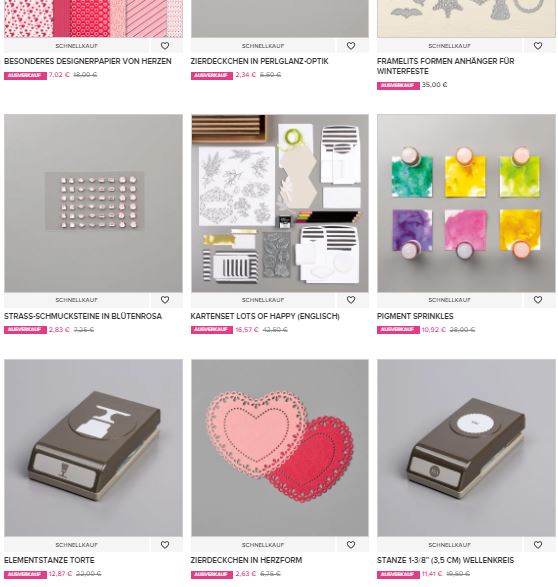Screen dimensions: 558x587
Task: Favorite the Strass-Schmucksteine in Blütenrosa
Action: pyautogui.click(x=165, y=300)
